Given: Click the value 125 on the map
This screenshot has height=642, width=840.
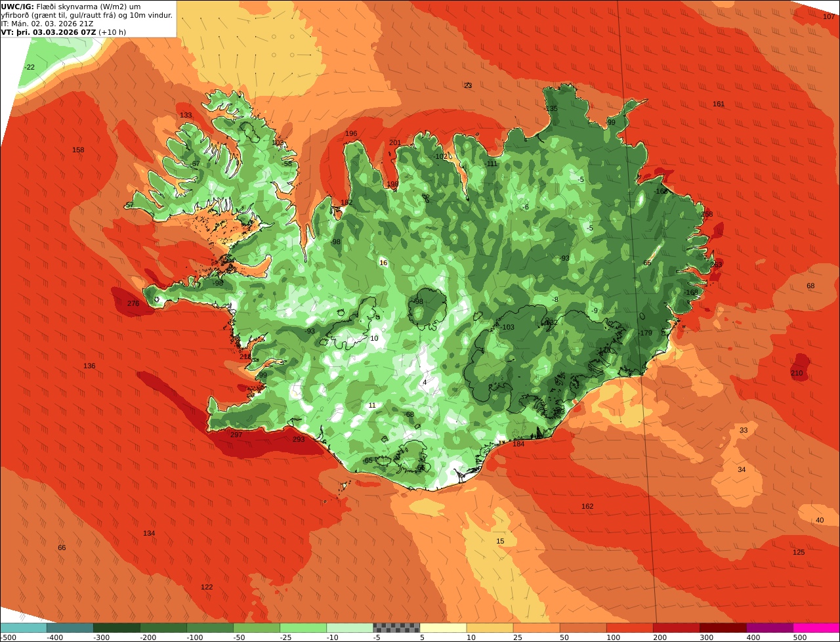Looking at the screenshot, I should pos(799,552).
